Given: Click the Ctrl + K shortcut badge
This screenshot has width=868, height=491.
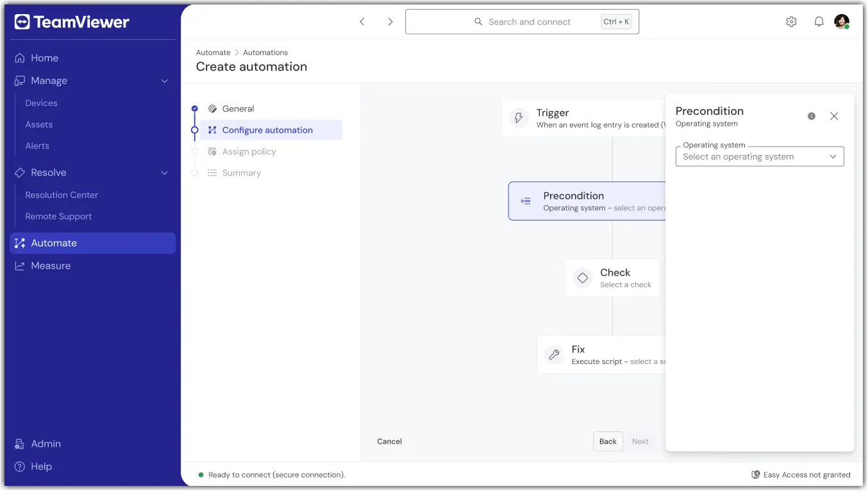Looking at the screenshot, I should (x=617, y=22).
